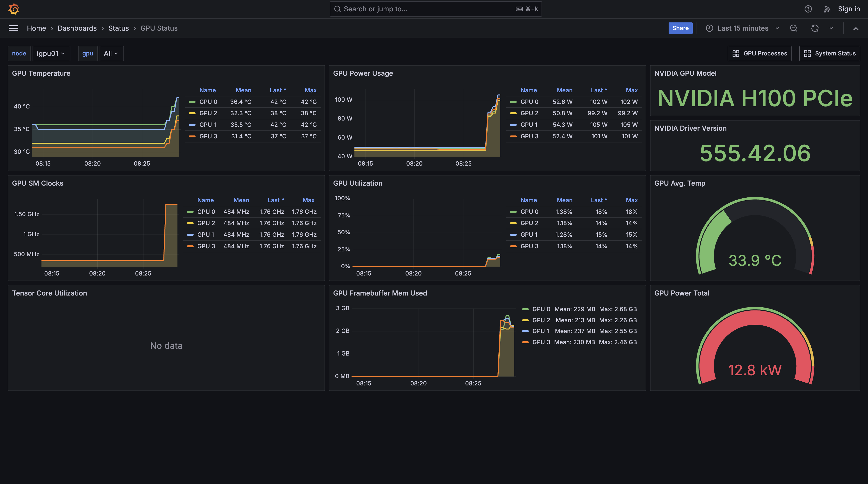Refresh the dashboard with refresh icon
This screenshot has width=868, height=484.
click(814, 28)
